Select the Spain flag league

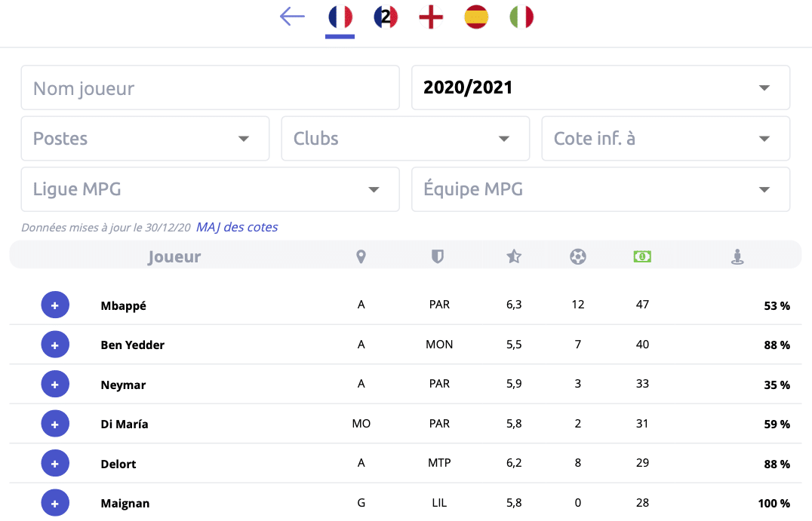pyautogui.click(x=476, y=17)
